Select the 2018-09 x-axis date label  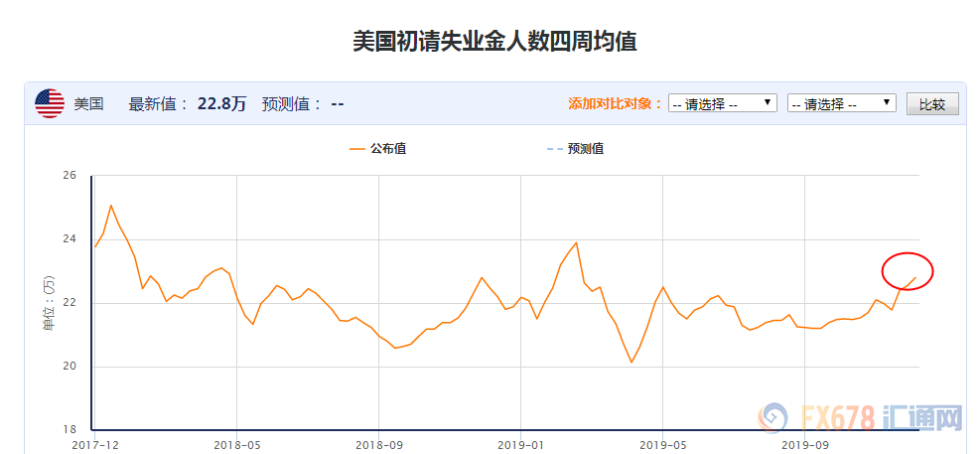[x=380, y=445]
